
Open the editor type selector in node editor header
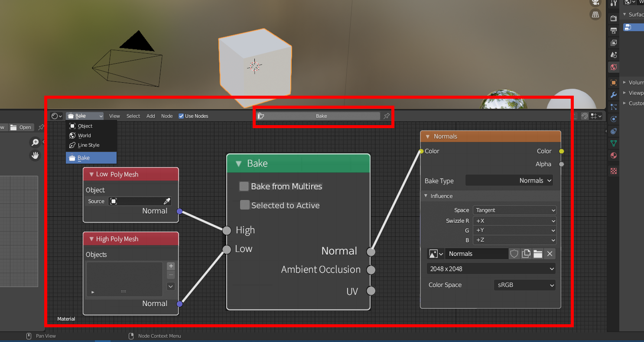click(x=56, y=116)
